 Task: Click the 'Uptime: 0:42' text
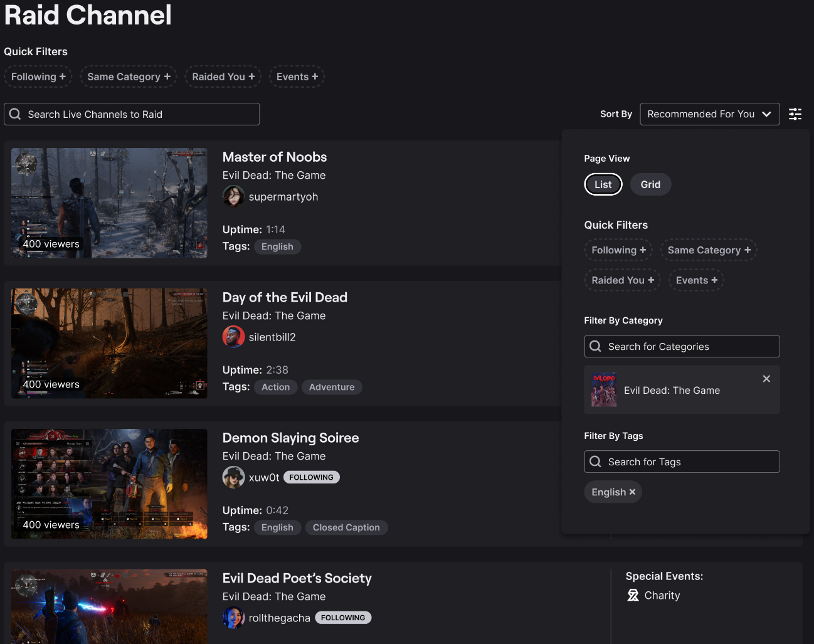click(x=255, y=510)
